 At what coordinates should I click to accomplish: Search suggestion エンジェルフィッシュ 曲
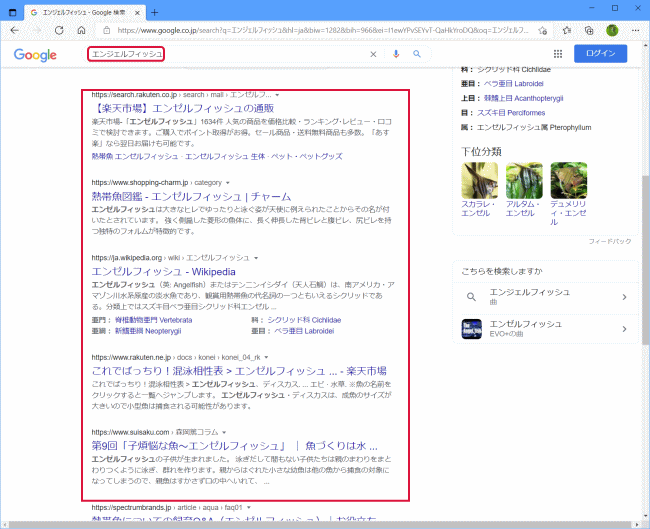[546, 297]
